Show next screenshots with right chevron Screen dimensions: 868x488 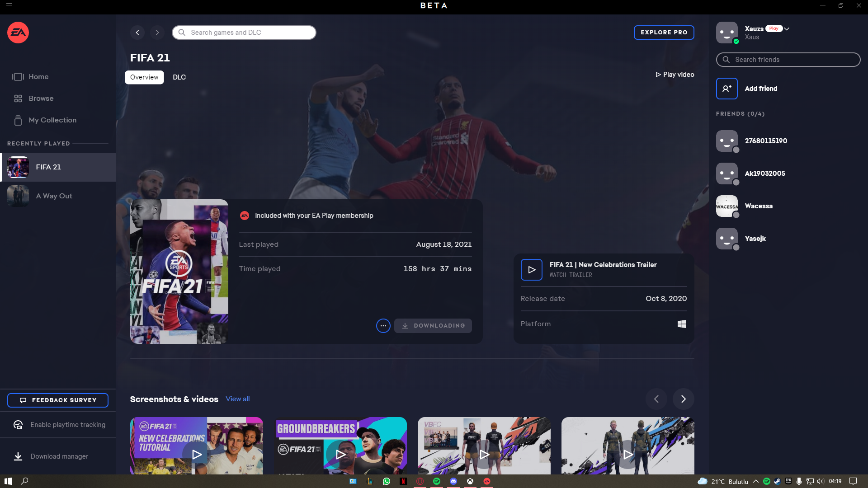pos(683,399)
